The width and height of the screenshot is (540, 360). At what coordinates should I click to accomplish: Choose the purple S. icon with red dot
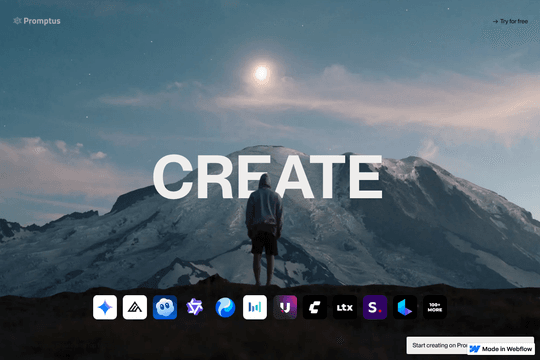pyautogui.click(x=375, y=307)
